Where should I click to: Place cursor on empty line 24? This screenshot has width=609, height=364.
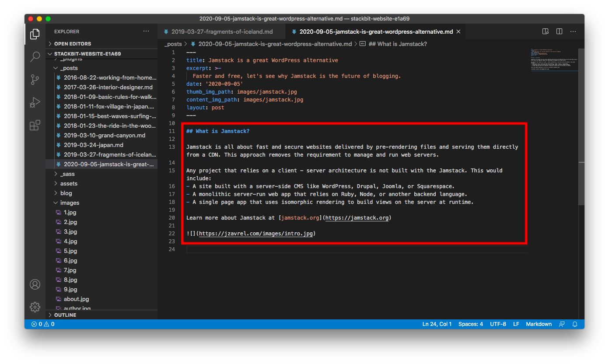[x=357, y=249]
